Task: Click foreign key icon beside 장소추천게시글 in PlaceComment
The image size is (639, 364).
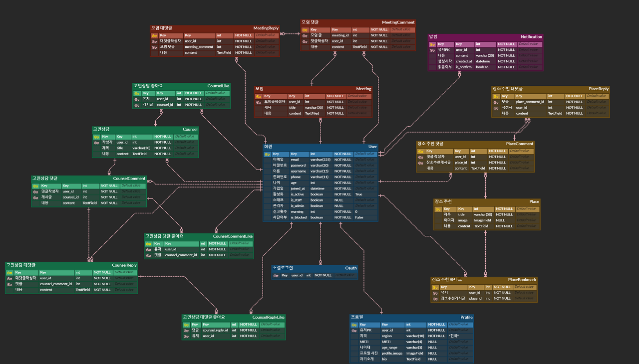Action: point(421,163)
